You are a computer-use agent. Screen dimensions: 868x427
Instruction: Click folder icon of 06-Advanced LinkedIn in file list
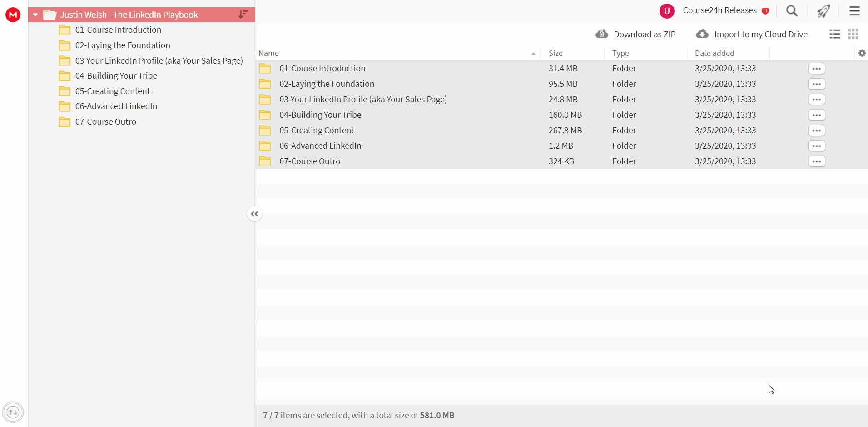(x=265, y=146)
